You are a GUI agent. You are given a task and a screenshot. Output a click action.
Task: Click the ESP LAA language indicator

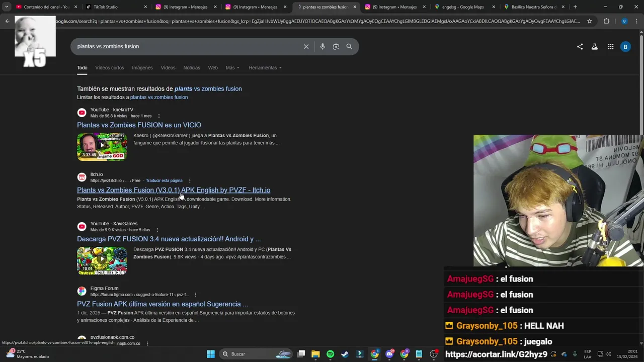(588, 354)
